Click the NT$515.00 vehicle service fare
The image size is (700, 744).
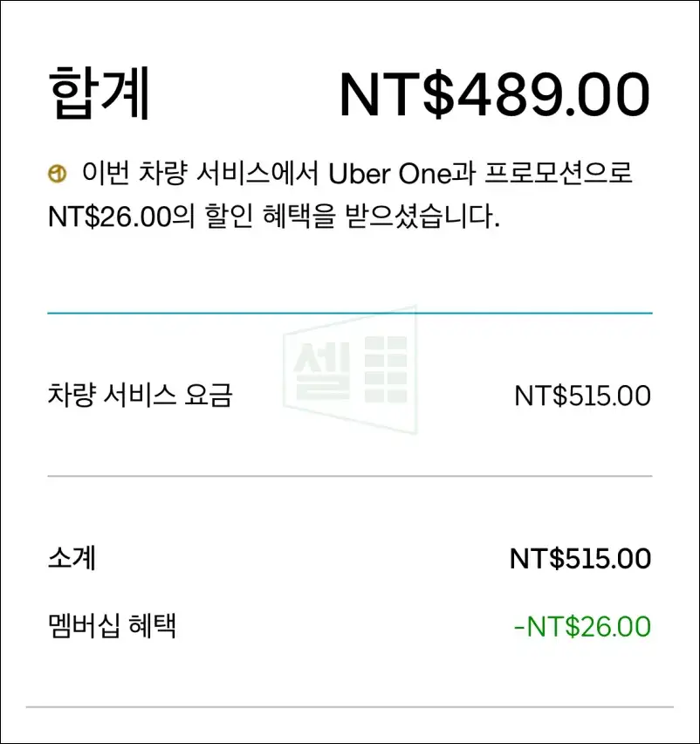(x=582, y=396)
